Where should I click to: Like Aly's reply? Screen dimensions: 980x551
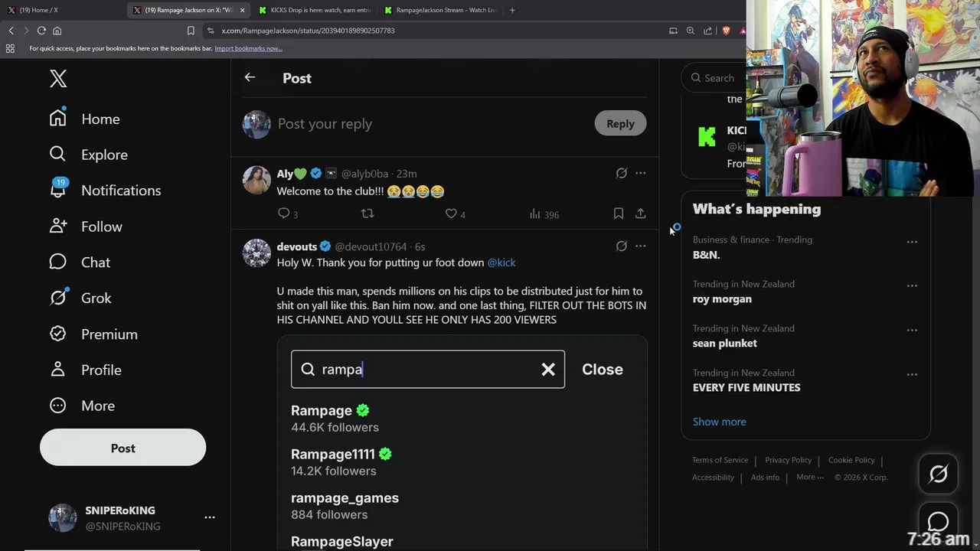click(451, 214)
